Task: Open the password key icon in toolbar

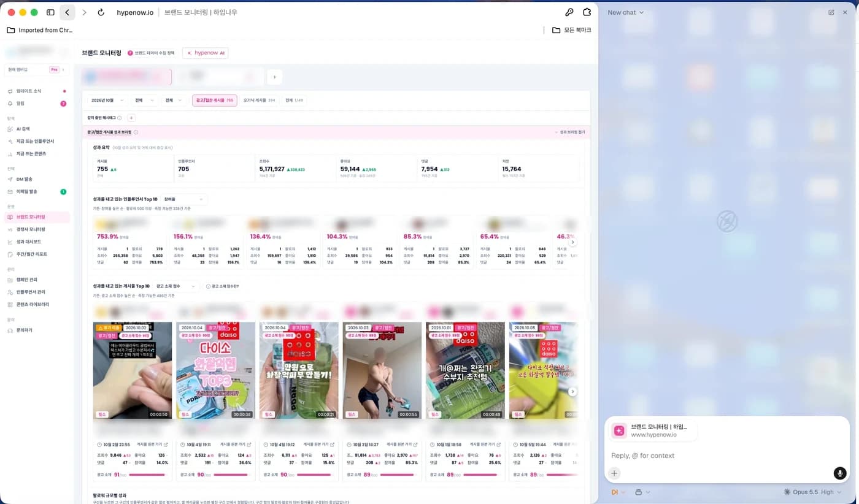Action: click(x=569, y=12)
